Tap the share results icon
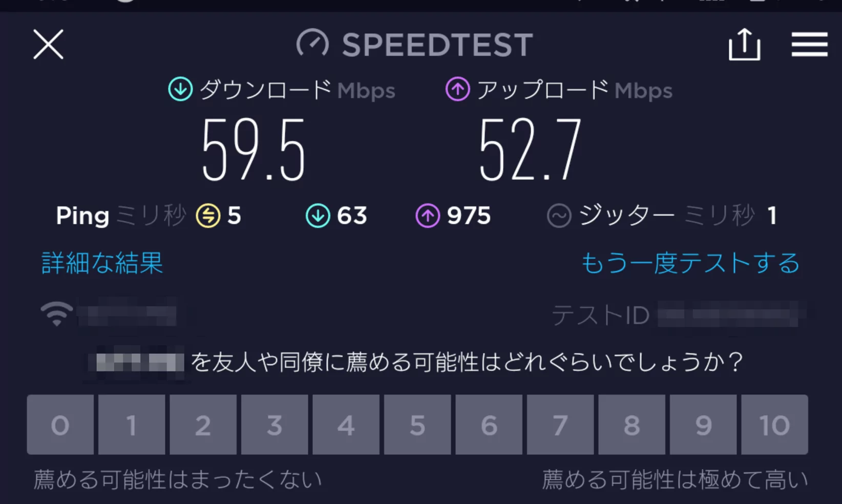The width and height of the screenshot is (842, 504). 744,45
